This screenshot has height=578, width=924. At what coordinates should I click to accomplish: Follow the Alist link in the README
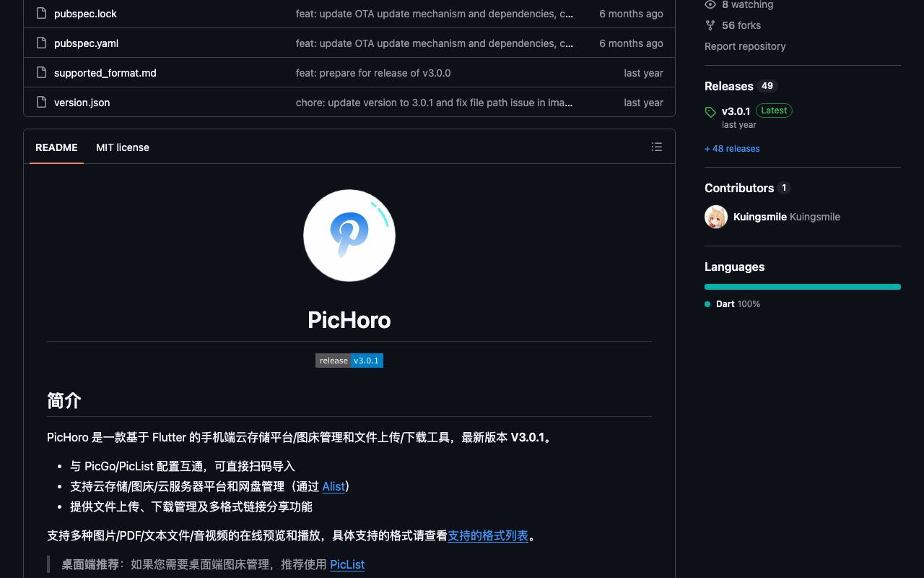pyautogui.click(x=334, y=487)
